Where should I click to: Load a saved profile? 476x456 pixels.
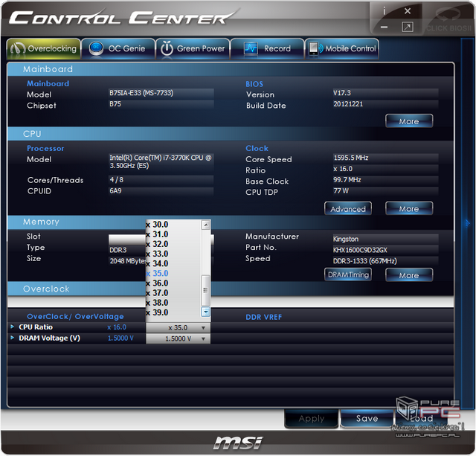point(422,419)
